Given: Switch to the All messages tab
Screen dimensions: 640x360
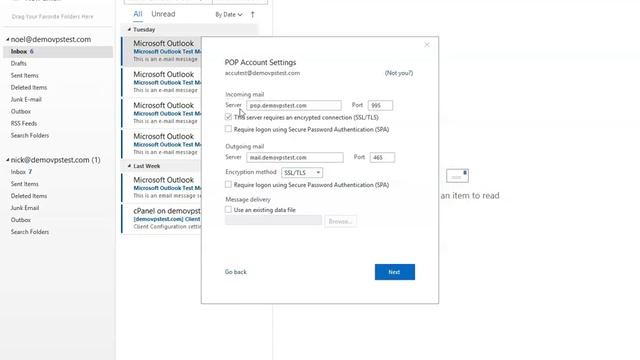Looking at the screenshot, I should pos(138,14).
